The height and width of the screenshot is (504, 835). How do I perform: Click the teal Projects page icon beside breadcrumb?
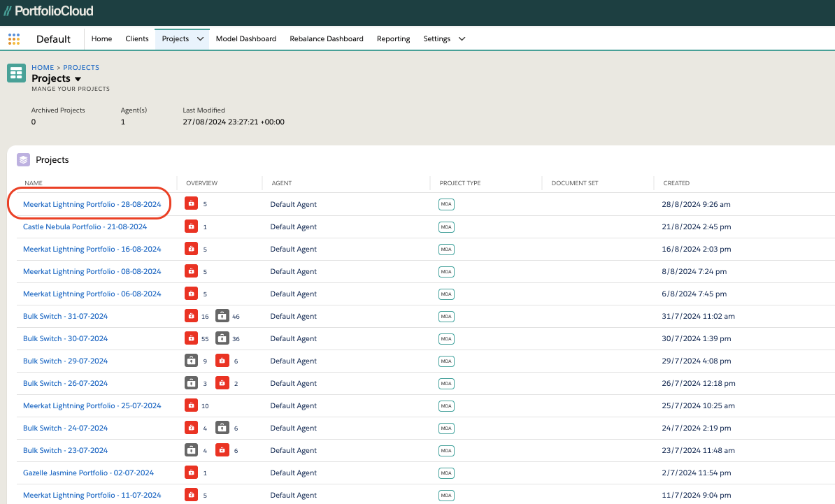click(15, 73)
